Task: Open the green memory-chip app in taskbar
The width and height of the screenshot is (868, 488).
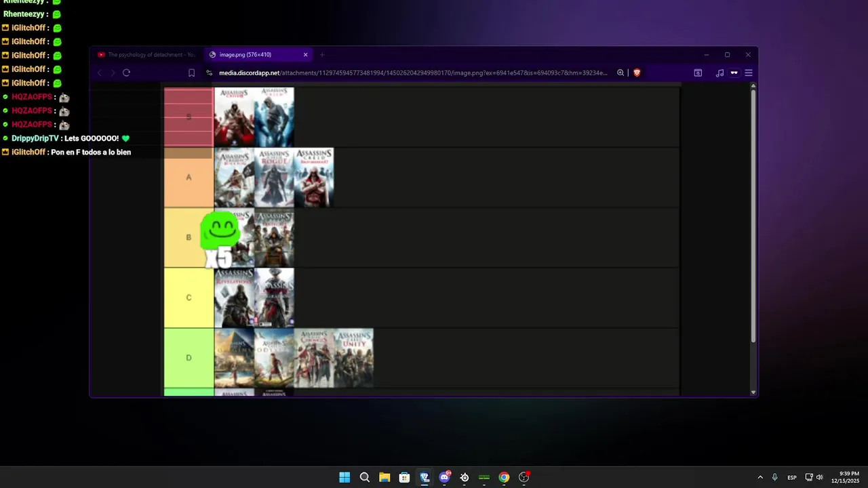Action: click(484, 477)
